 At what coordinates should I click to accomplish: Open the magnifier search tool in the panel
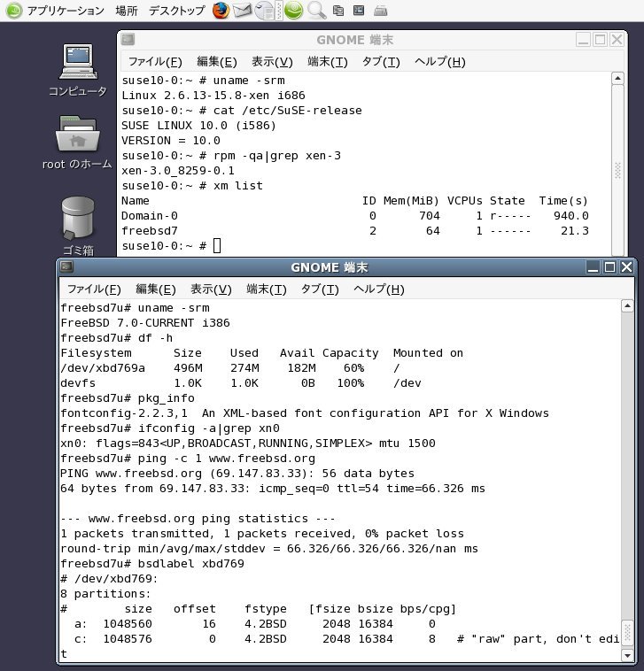[316, 11]
